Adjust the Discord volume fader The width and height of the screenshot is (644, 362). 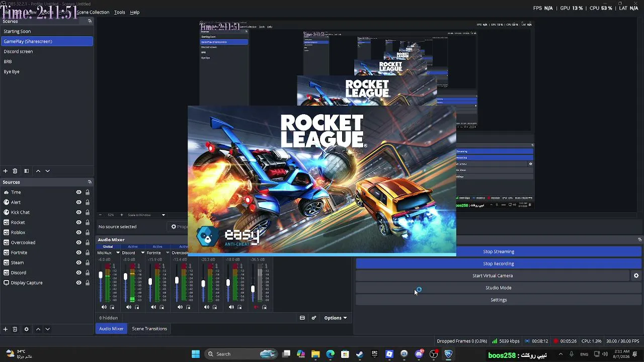point(125,277)
